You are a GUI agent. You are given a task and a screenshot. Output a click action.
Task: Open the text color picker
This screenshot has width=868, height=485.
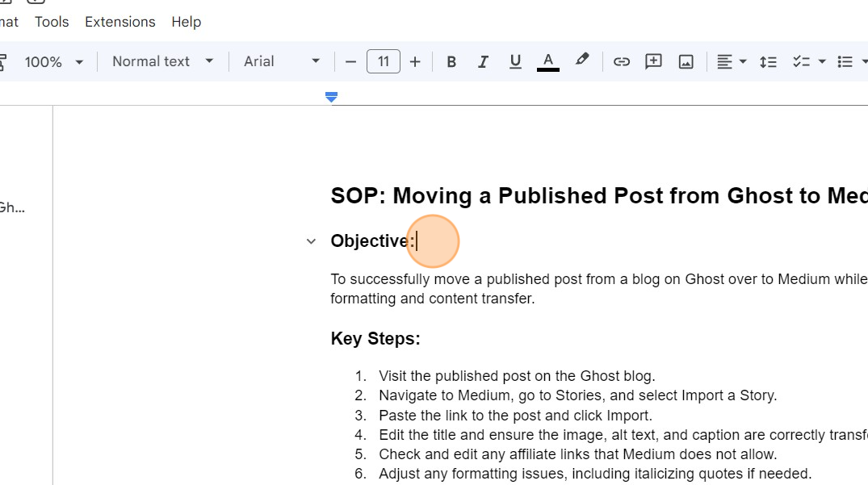[x=548, y=61]
